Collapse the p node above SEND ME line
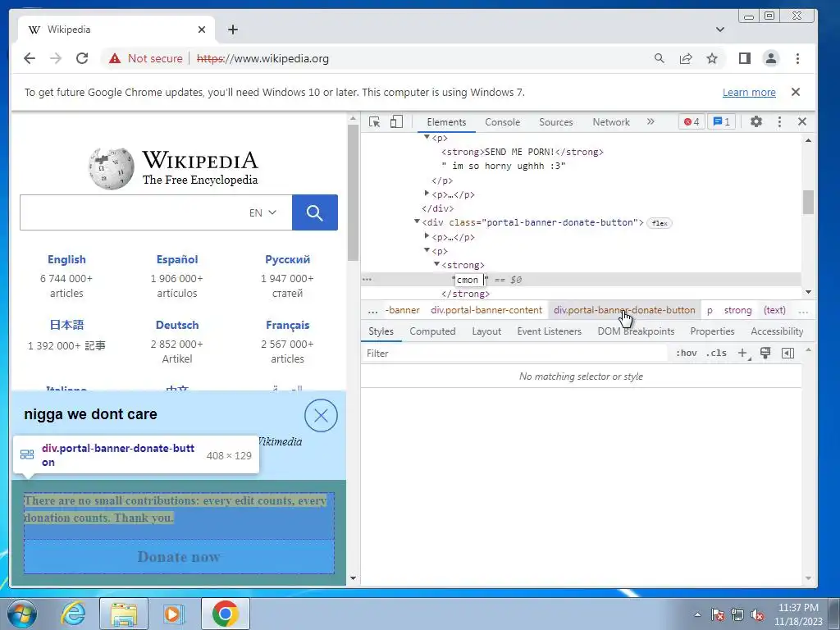The height and width of the screenshot is (630, 840). pyautogui.click(x=427, y=137)
